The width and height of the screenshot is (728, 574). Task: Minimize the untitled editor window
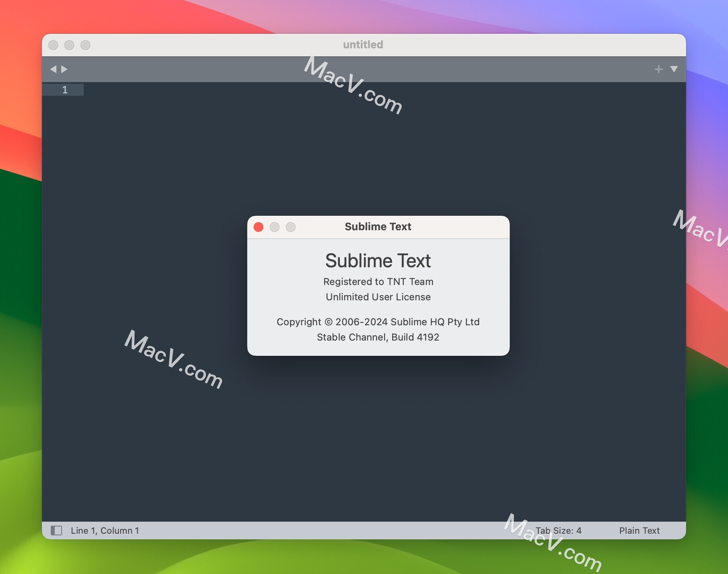coord(69,45)
